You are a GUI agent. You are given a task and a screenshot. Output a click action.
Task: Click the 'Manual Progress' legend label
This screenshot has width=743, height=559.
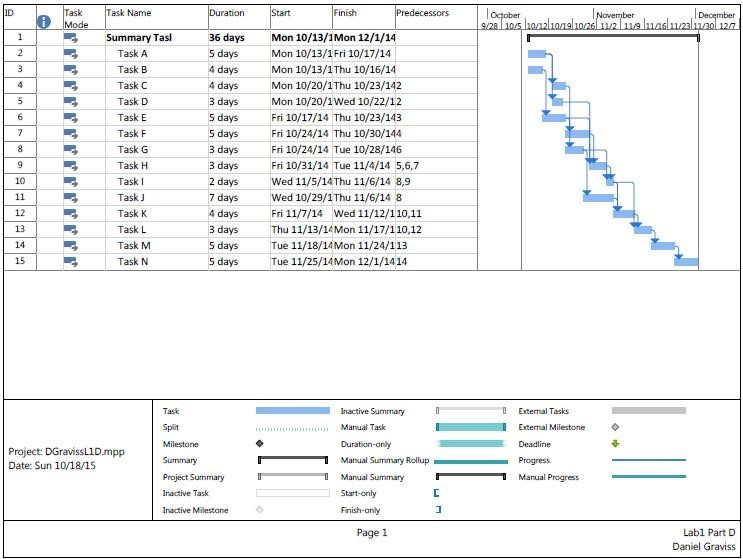[549, 477]
